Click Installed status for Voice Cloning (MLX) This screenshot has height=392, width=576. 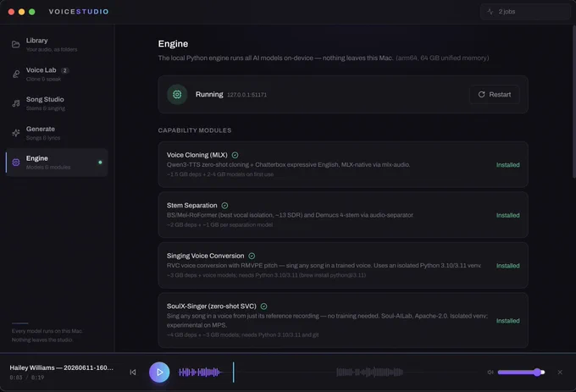click(507, 165)
